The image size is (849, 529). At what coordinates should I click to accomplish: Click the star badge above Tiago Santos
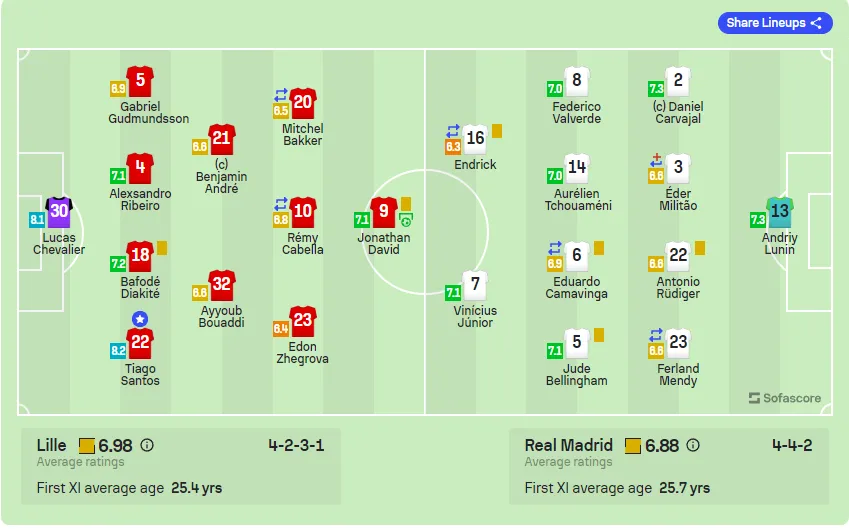pyautogui.click(x=140, y=319)
